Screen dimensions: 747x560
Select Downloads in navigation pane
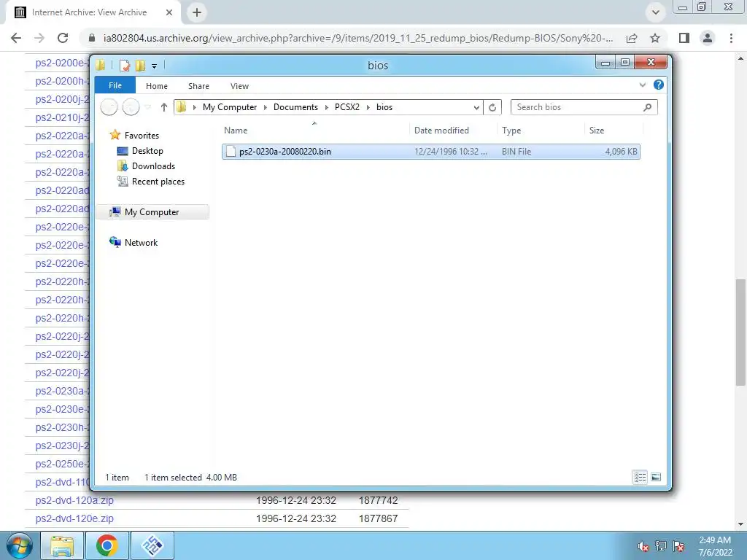click(153, 166)
